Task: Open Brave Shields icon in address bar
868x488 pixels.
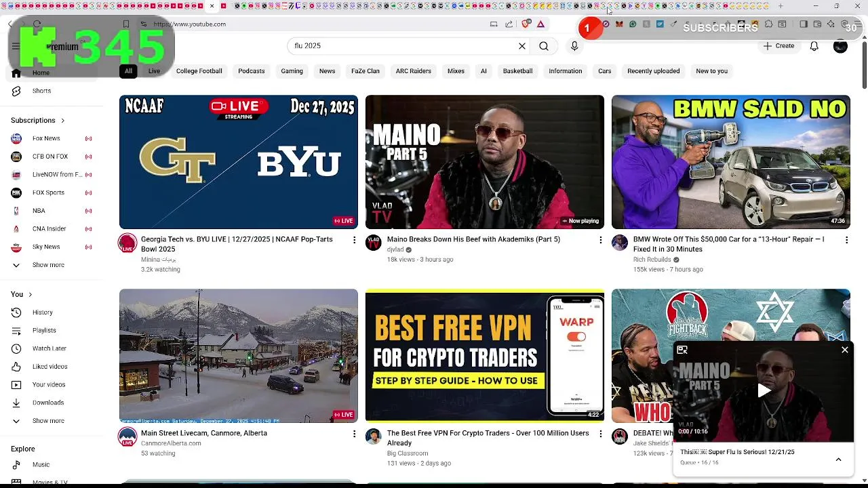Action: (x=526, y=24)
